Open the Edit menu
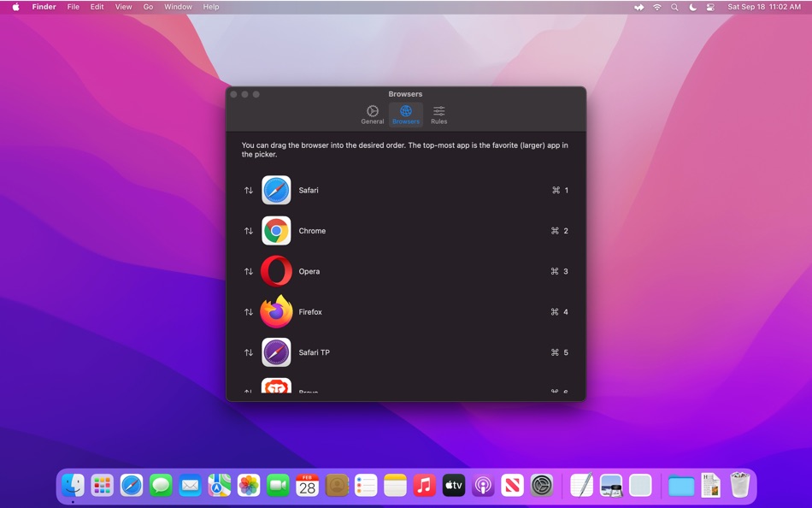 97,7
